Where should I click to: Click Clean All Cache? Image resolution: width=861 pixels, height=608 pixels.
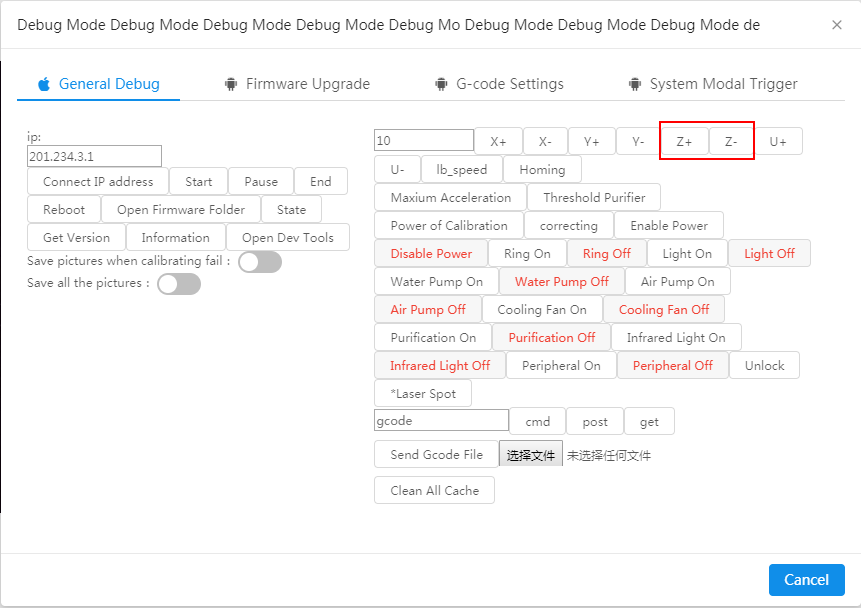pyautogui.click(x=433, y=490)
